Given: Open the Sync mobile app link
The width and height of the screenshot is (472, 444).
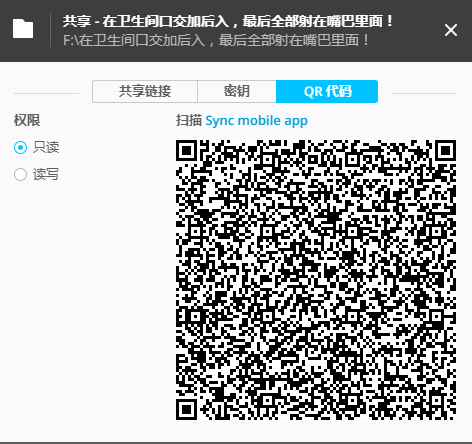Looking at the screenshot, I should pos(256,121).
